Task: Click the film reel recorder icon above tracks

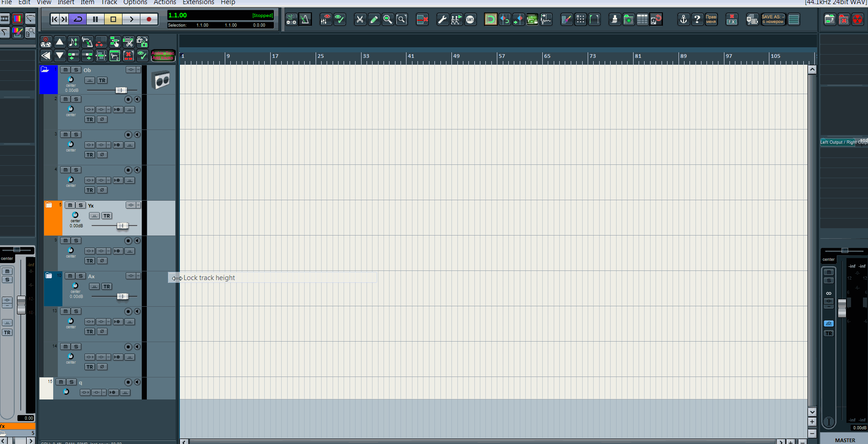Action: 46,42
